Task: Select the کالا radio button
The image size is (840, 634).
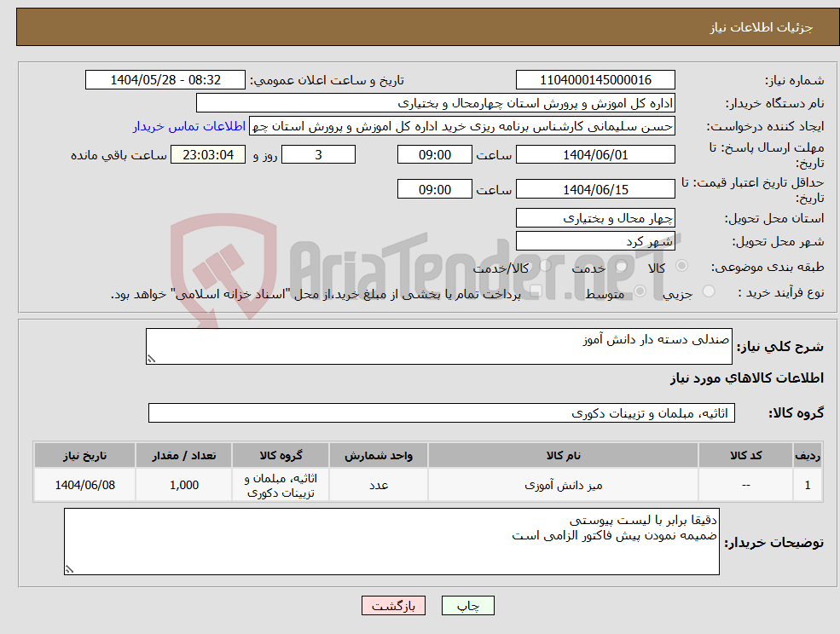Action: click(x=682, y=266)
